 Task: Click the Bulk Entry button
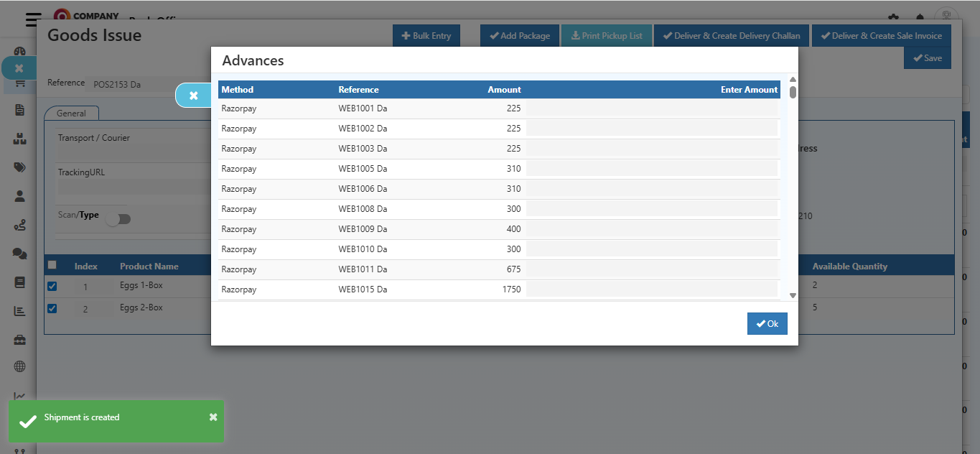pos(426,36)
